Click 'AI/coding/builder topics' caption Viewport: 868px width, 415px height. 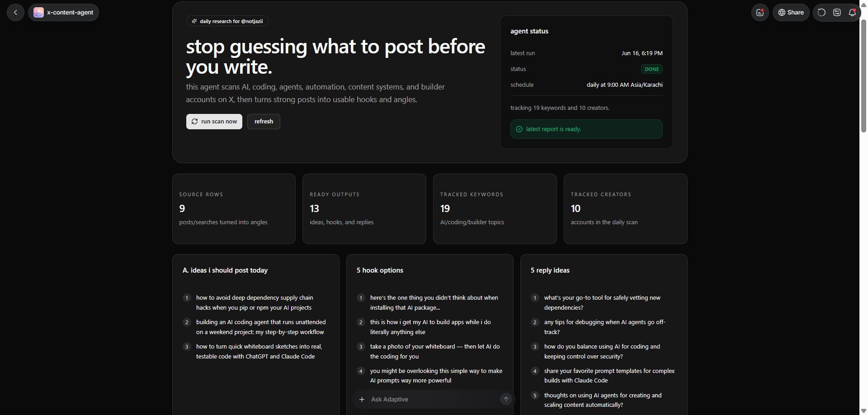(472, 222)
